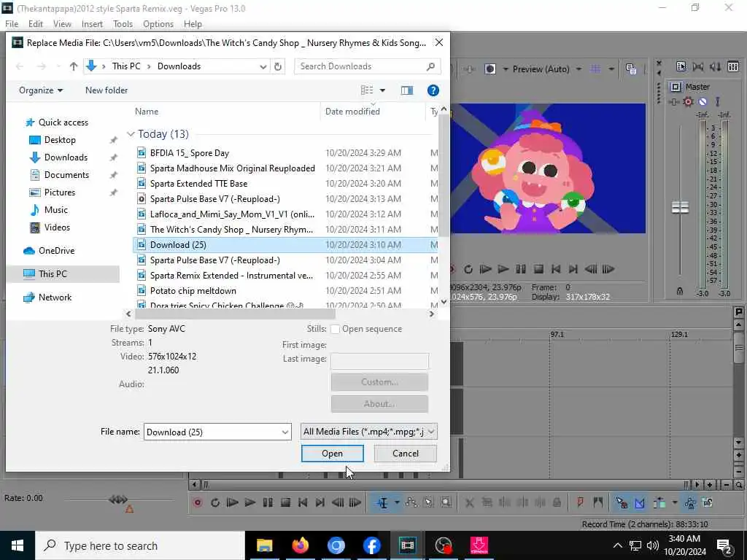Screen dimensions: 747x560
Task: Click Split Screen View icon in preview
Action: [x=490, y=69]
